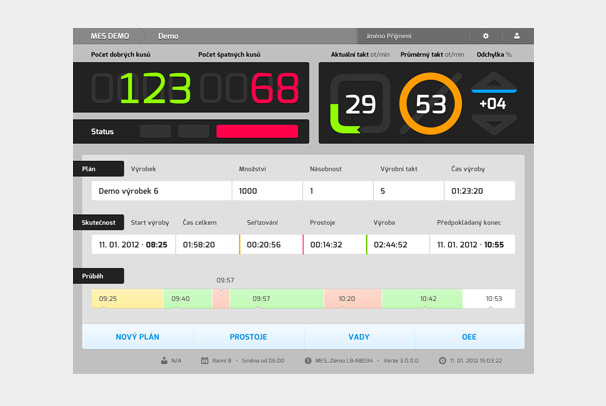Click the down arrow below the deviation value
This screenshot has width=606, height=406.
coord(494,127)
